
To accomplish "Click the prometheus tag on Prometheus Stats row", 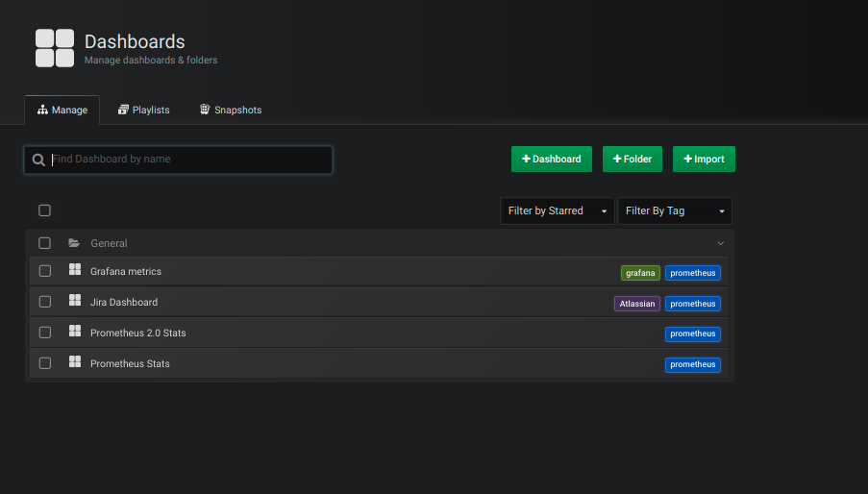I will coord(692,364).
